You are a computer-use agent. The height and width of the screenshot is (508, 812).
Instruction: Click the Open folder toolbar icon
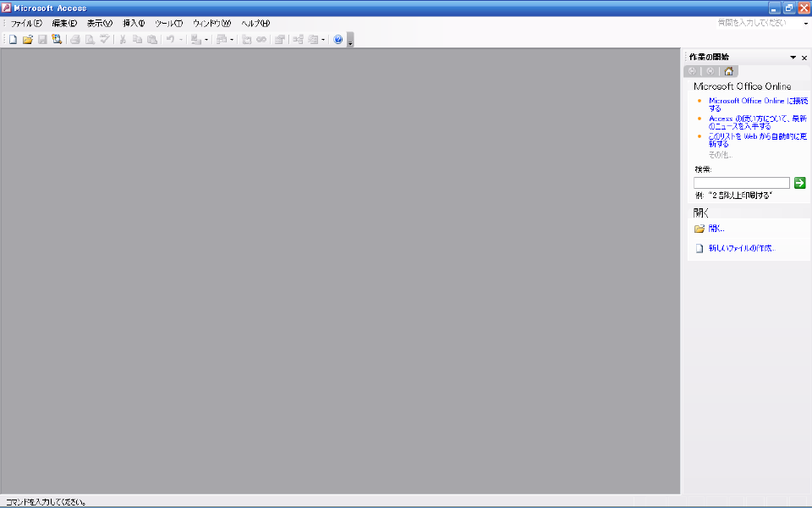pyautogui.click(x=28, y=40)
